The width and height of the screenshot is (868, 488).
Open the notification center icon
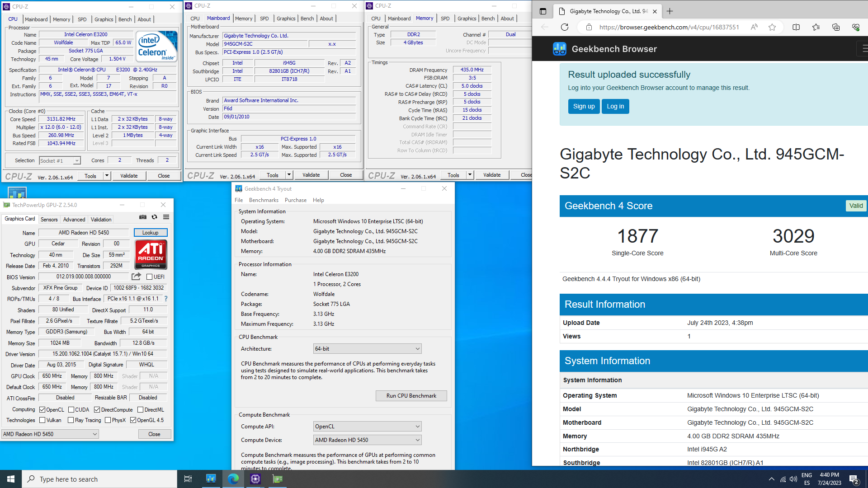854,479
